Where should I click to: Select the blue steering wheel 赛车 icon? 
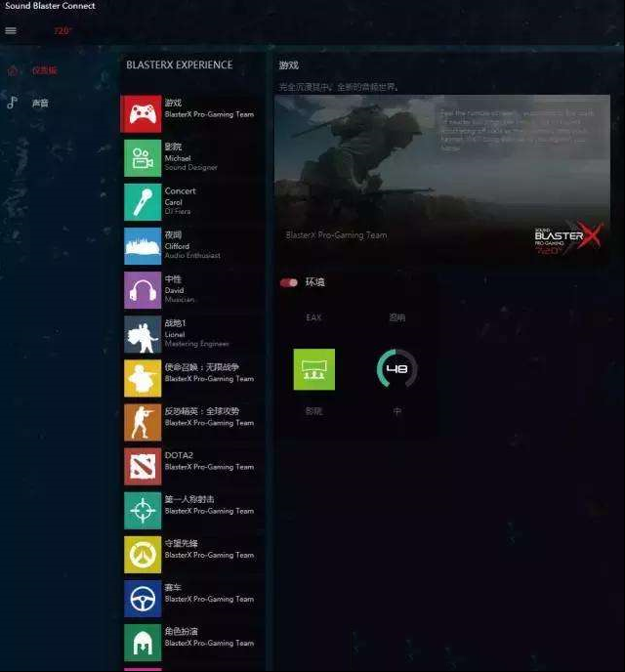click(x=143, y=599)
